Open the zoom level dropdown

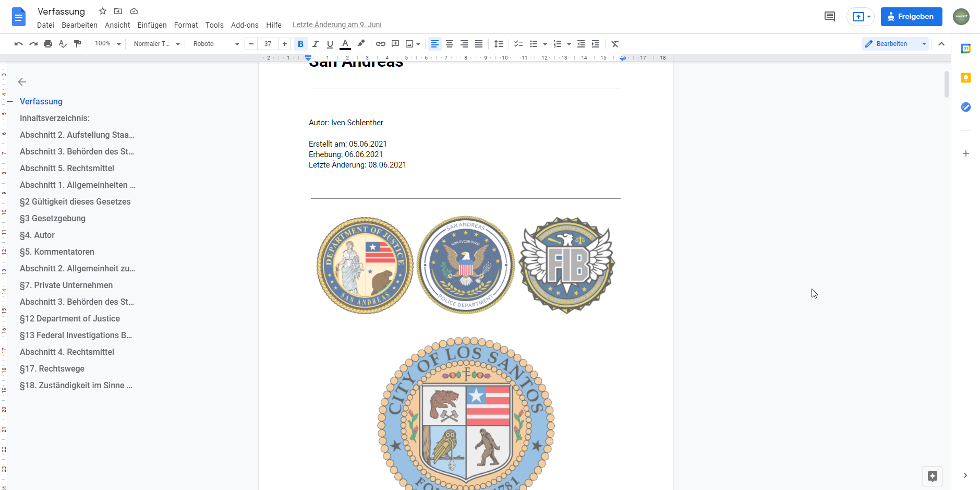(x=107, y=44)
